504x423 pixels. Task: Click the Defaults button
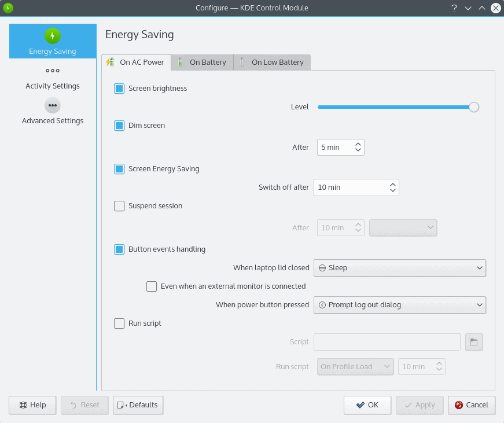(138, 405)
